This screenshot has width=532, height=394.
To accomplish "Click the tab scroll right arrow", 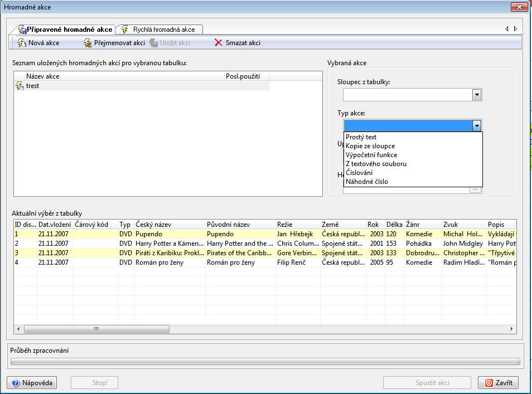I will [x=515, y=29].
